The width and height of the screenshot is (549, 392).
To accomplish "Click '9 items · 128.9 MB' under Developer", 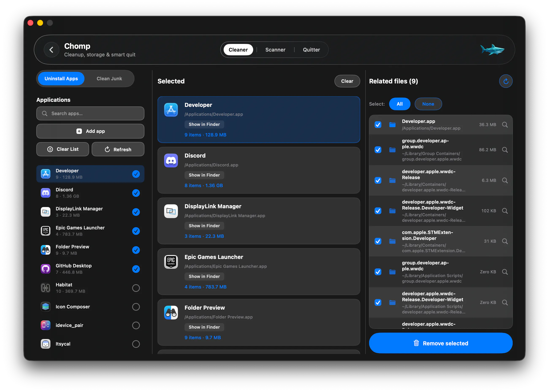I will click(x=205, y=135).
